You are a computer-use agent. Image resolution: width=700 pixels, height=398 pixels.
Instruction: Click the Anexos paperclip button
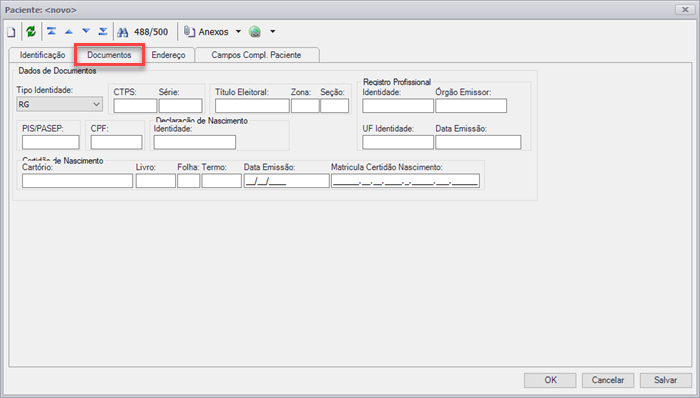(x=206, y=32)
